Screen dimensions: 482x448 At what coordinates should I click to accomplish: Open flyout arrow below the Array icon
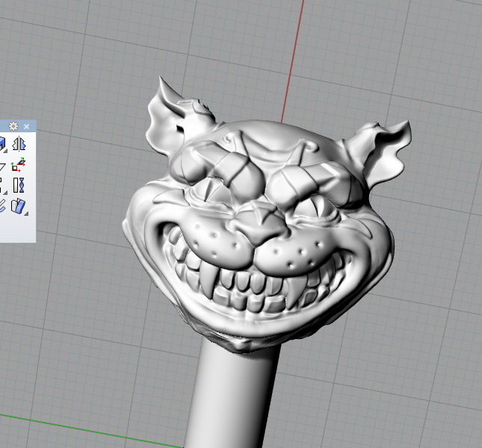click(7, 193)
